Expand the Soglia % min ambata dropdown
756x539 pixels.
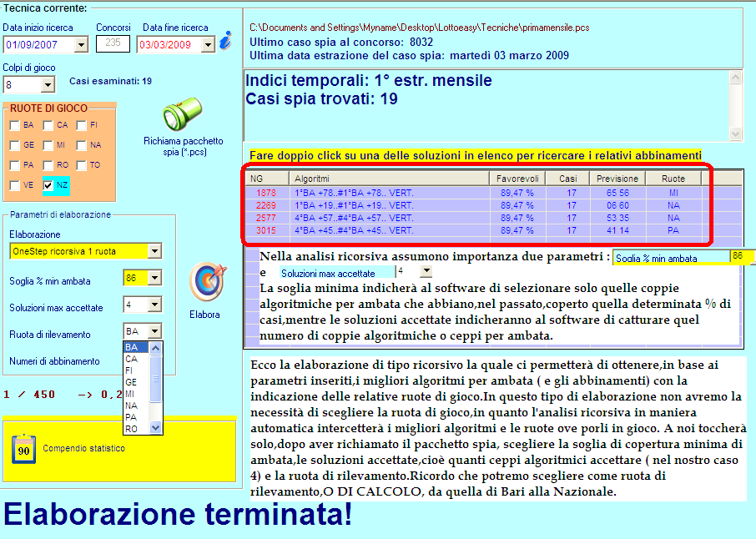click(x=154, y=278)
